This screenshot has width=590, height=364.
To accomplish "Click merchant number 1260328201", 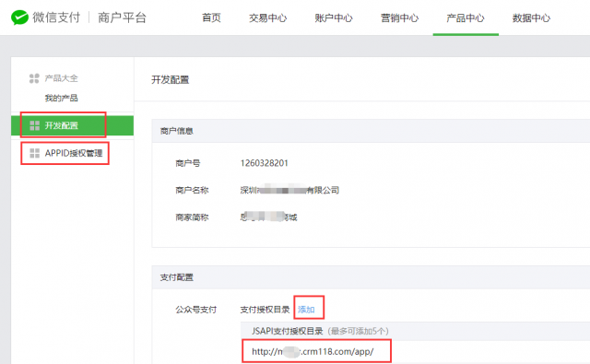I will pyautogui.click(x=265, y=163).
